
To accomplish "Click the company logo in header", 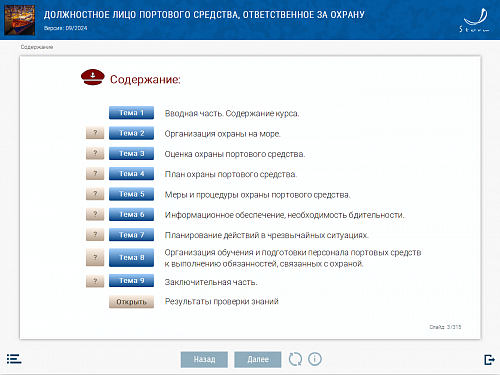I will [474, 20].
